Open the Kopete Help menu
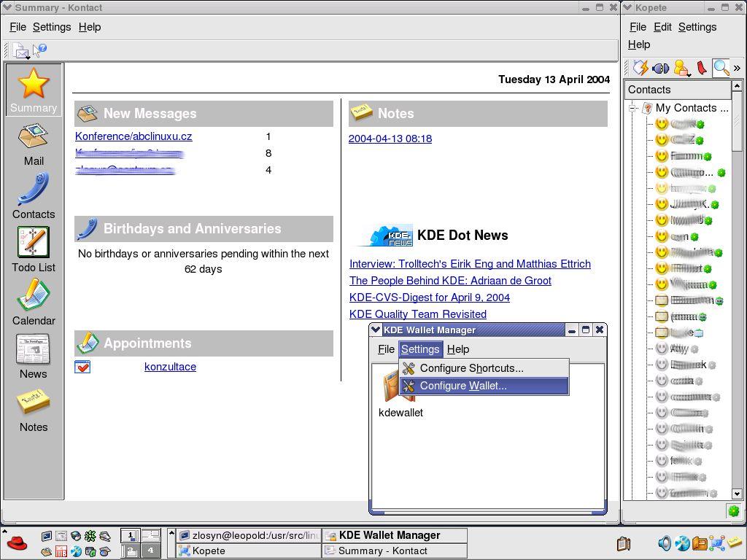Image resolution: width=747 pixels, height=560 pixels. click(x=639, y=44)
